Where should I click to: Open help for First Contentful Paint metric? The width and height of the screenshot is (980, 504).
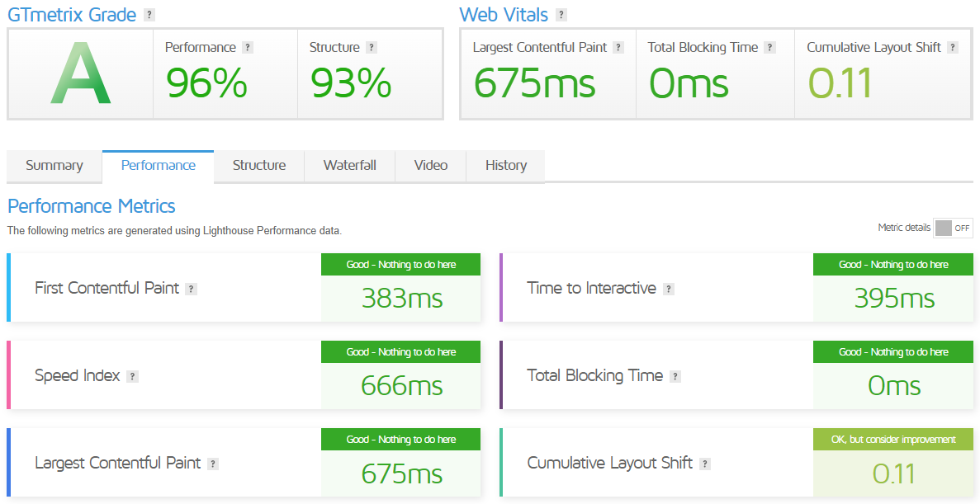pyautogui.click(x=192, y=290)
